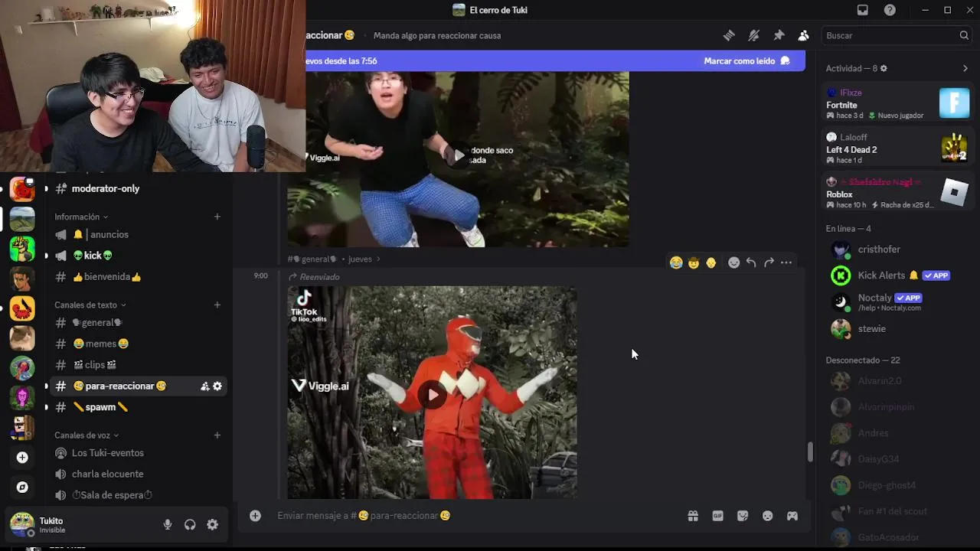Screen dimensions: 980x551
Task: Open the Help question mark icon
Action: click(x=890, y=10)
